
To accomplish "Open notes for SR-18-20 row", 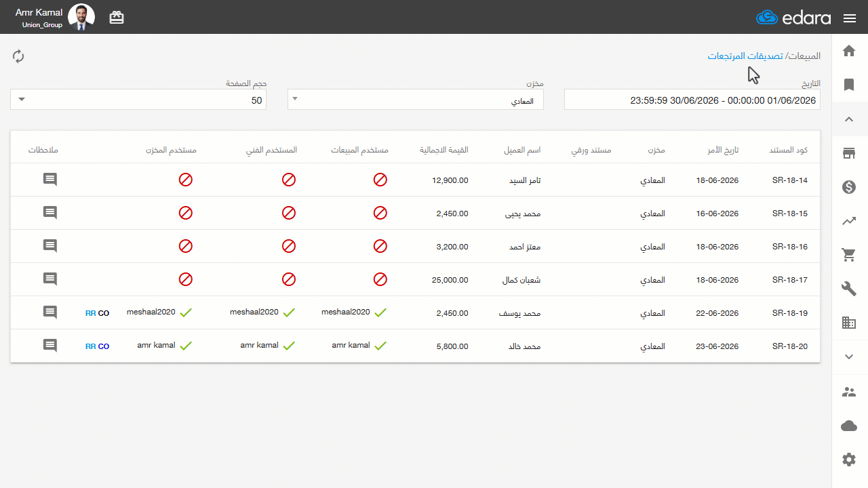I will 50,346.
